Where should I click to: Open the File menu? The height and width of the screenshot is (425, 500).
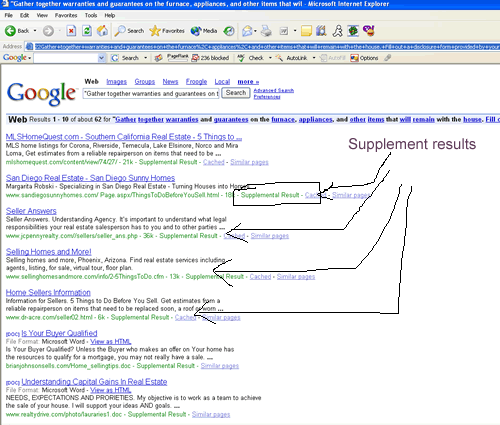coord(9,15)
